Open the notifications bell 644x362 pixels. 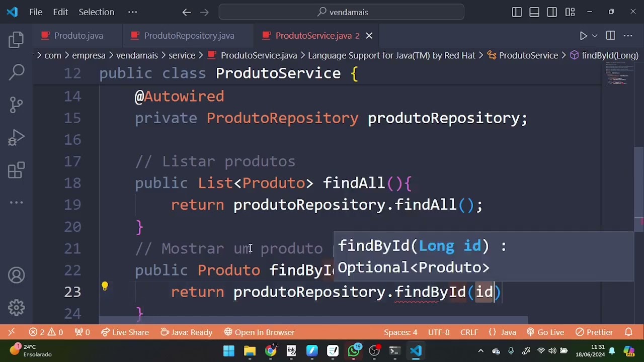(x=628, y=332)
